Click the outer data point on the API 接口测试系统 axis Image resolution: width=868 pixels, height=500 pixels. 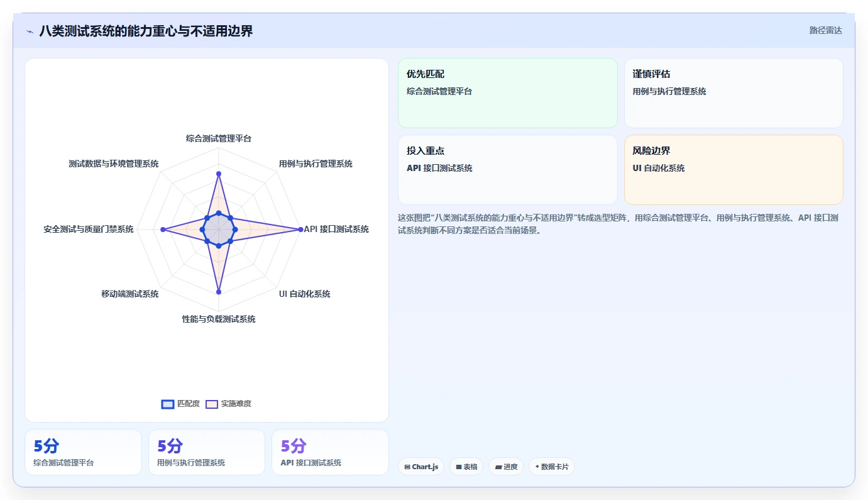299,230
